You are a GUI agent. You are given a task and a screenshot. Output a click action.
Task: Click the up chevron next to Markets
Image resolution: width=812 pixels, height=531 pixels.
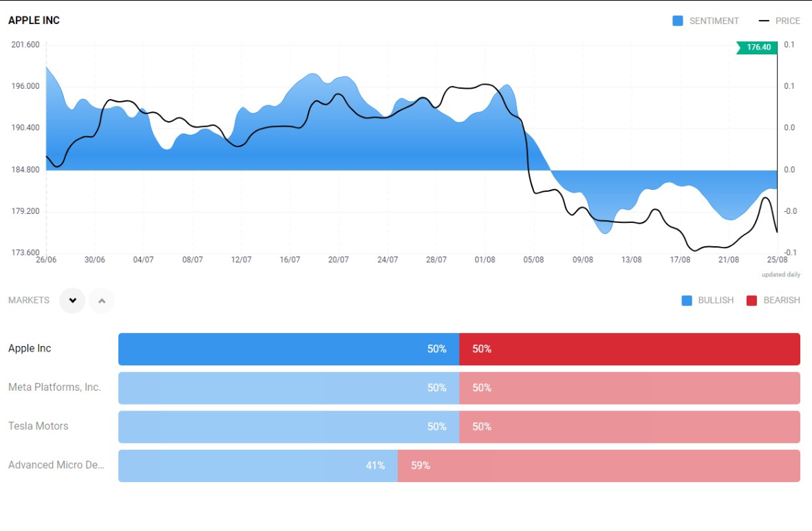tap(102, 301)
